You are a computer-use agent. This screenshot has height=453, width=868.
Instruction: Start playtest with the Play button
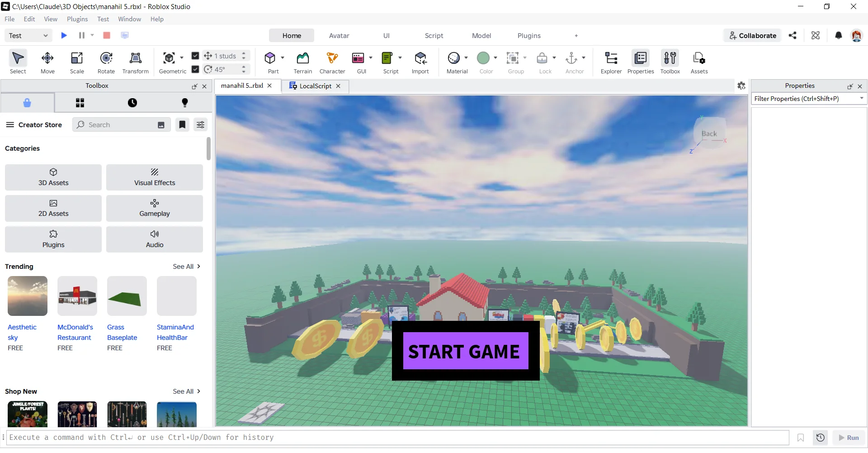click(x=64, y=35)
